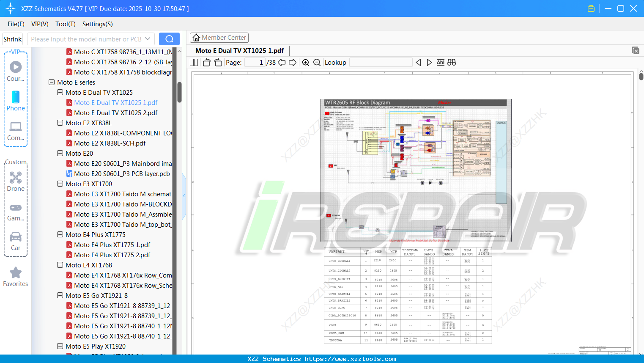Click the Shrink button
Screen dimensions: 644x363
(13, 39)
